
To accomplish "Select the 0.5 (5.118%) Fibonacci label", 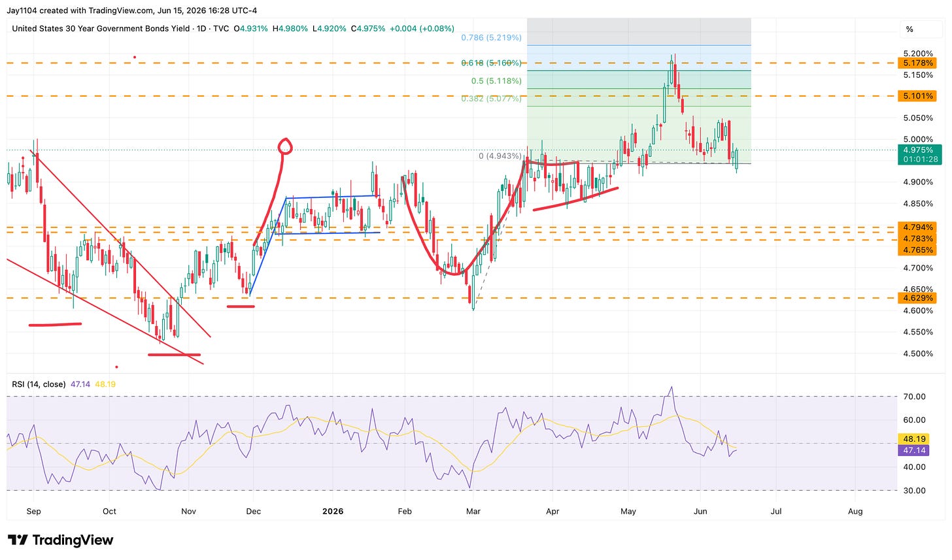I will pyautogui.click(x=496, y=81).
